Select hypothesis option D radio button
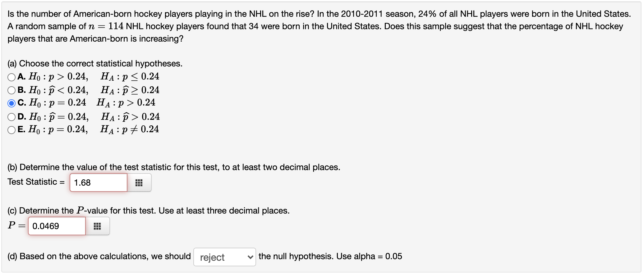This screenshot has width=644, height=275. (11, 117)
